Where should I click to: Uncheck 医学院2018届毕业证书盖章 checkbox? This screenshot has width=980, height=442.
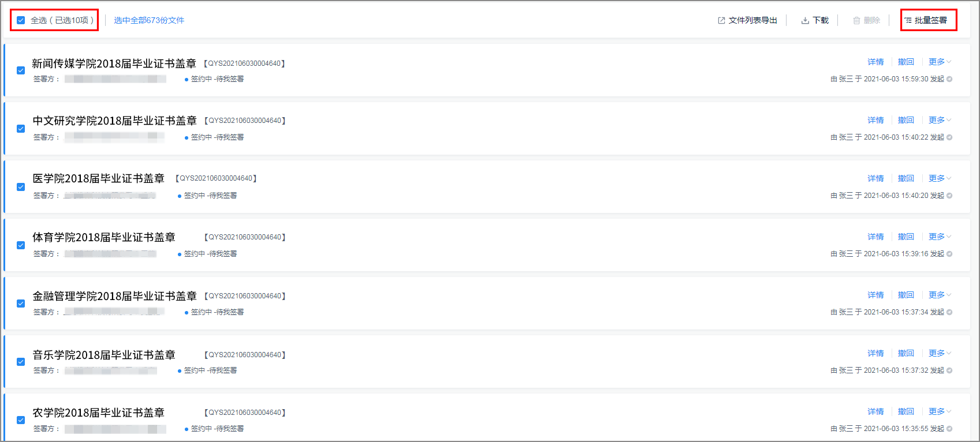21,187
